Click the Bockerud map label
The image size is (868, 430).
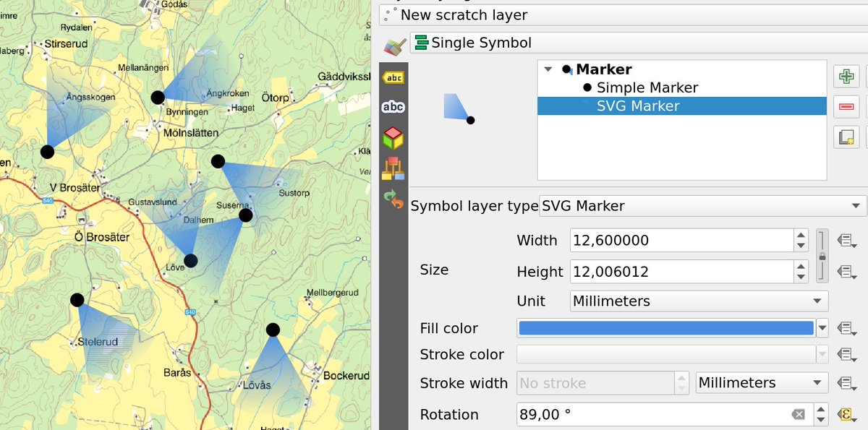point(346,376)
